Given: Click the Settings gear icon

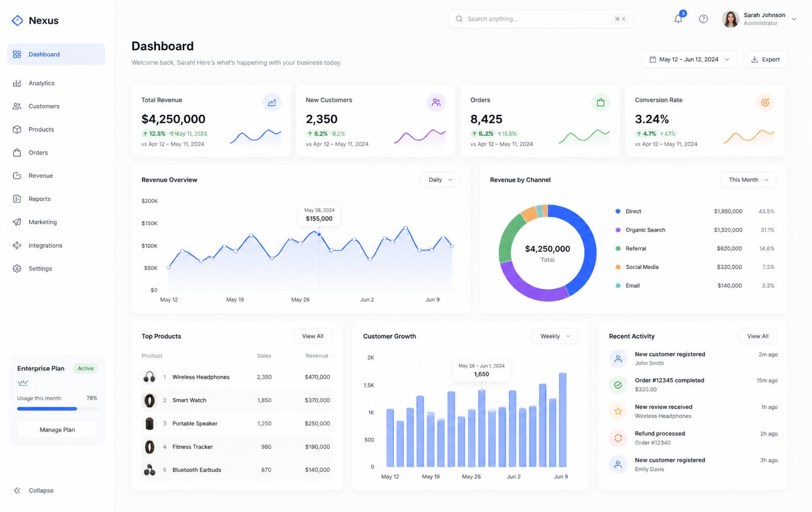Looking at the screenshot, I should tap(17, 269).
